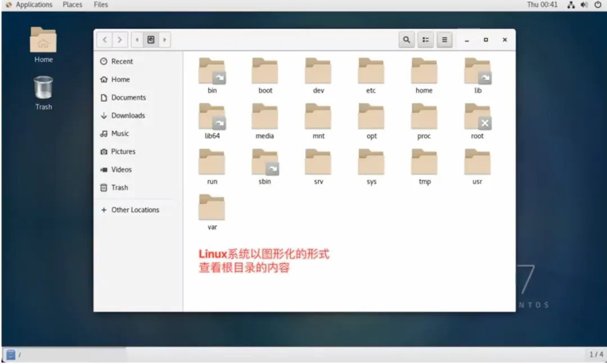This screenshot has width=607, height=364.
Task: Open the Files menu in top bar
Action: [x=101, y=4]
